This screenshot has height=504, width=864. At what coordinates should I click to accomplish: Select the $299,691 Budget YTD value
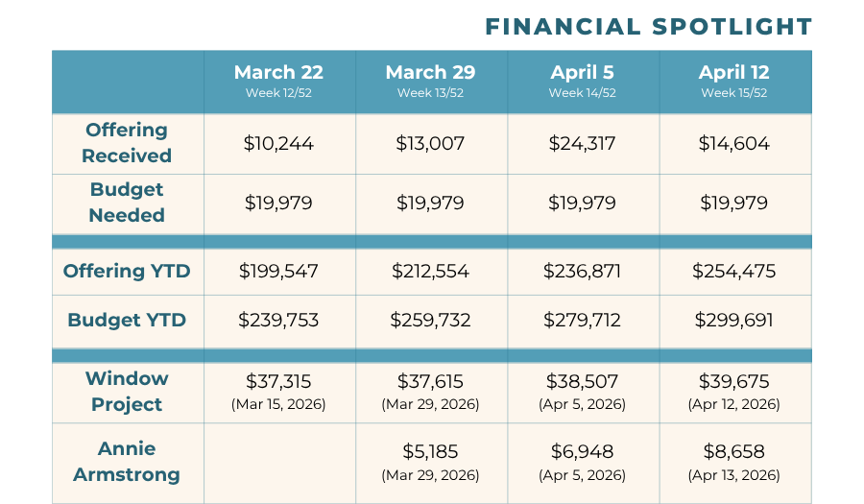click(734, 321)
